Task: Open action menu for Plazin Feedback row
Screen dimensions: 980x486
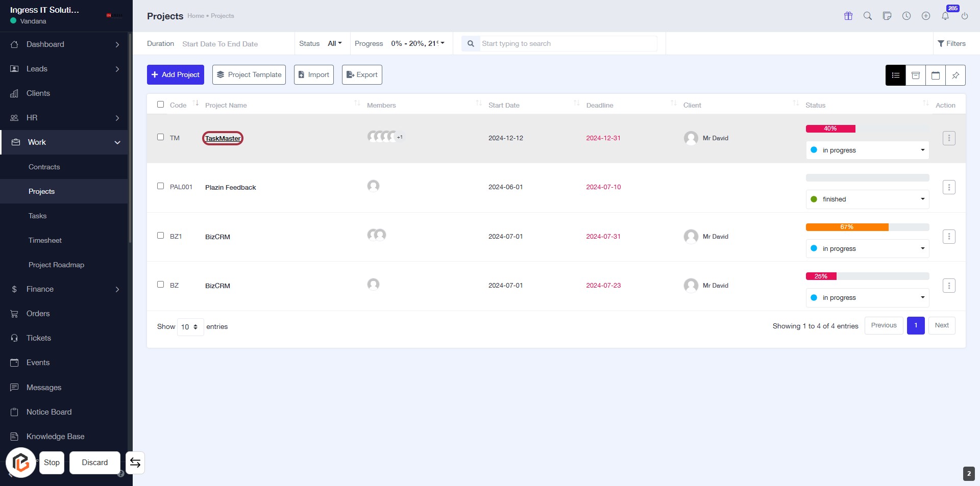Action: (948, 187)
